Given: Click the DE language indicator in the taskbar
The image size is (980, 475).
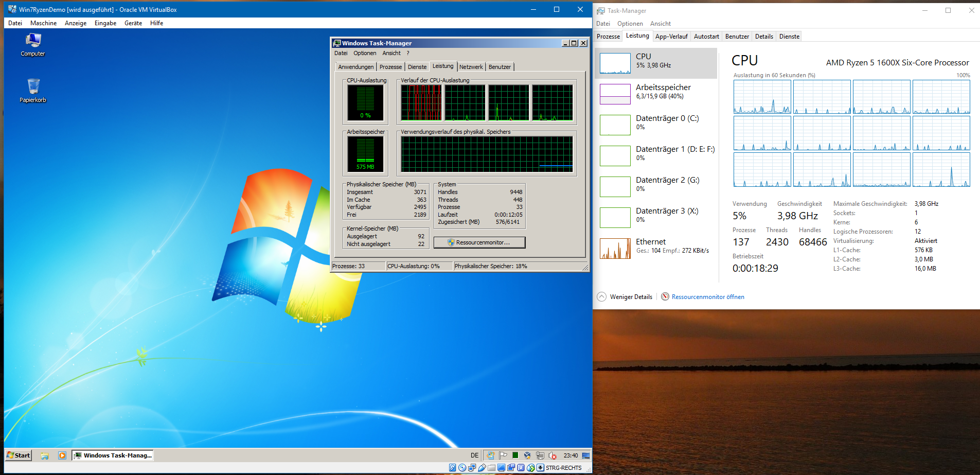Looking at the screenshot, I should (474, 455).
